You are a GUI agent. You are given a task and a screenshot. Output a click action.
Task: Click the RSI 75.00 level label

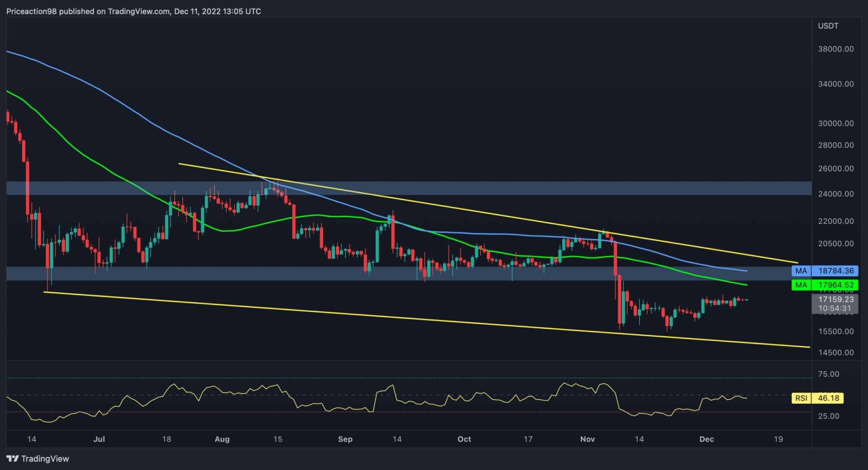click(828, 374)
